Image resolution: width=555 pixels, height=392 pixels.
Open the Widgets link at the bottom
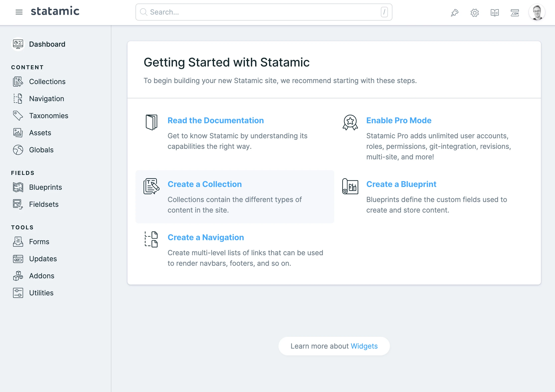[x=364, y=346]
